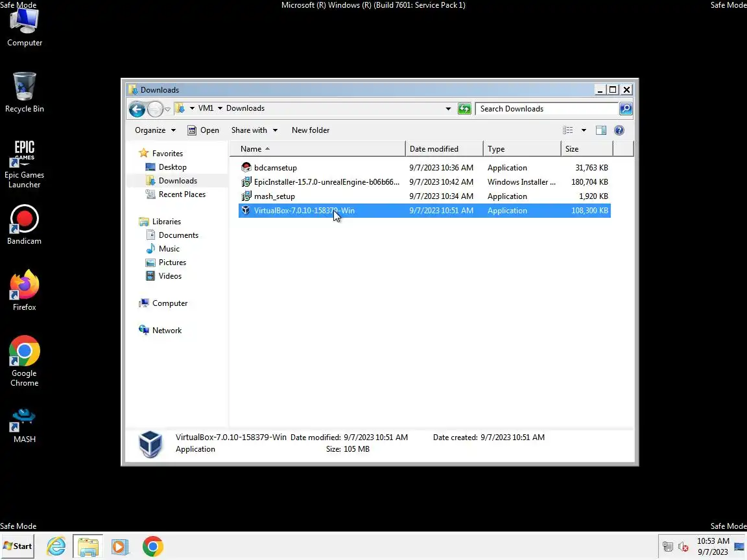Click the Windows Installer type cell

click(x=521, y=182)
